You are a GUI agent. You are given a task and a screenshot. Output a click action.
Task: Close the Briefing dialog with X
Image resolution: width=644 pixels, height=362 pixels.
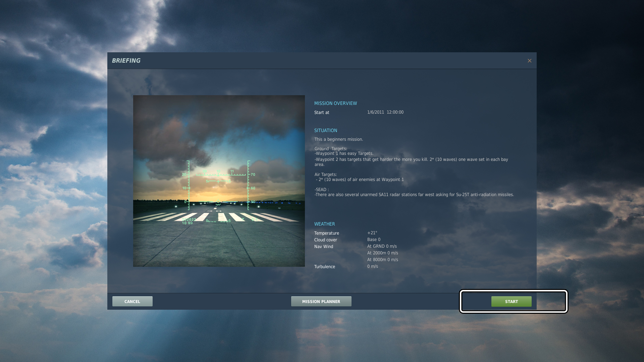click(x=529, y=61)
